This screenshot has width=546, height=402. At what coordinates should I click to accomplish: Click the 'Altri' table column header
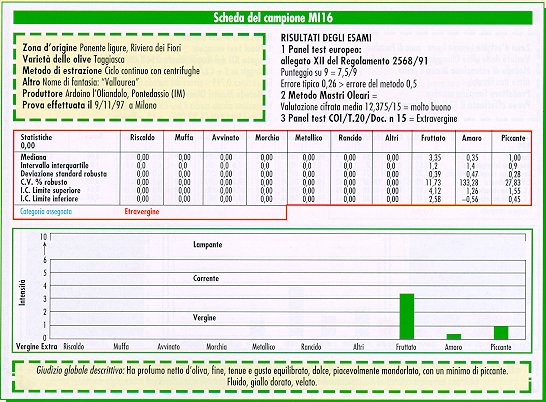[x=392, y=138]
